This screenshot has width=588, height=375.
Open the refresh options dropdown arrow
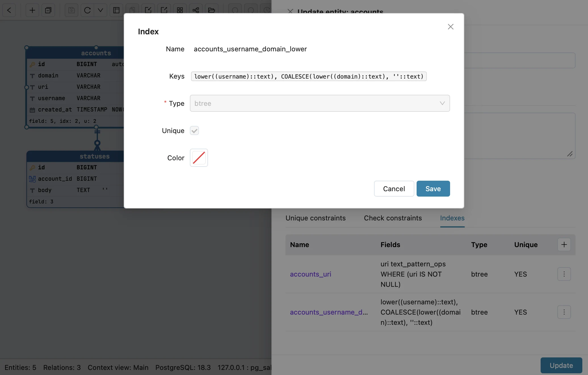100,10
